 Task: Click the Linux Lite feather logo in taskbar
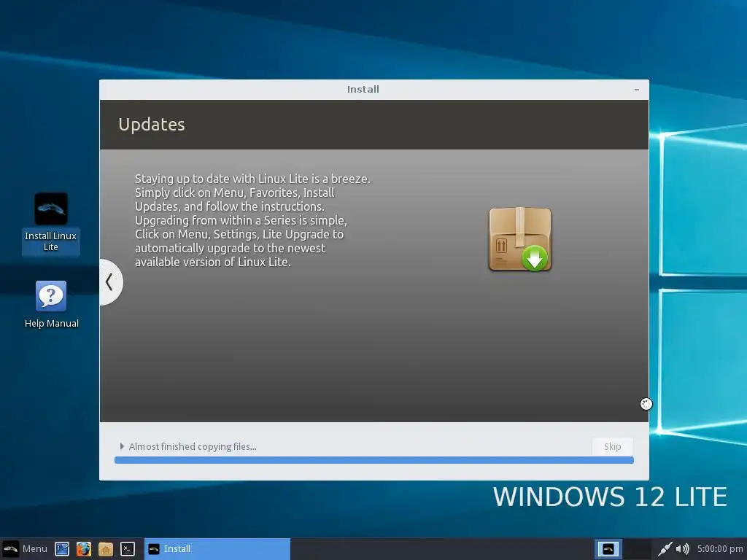coord(10,548)
